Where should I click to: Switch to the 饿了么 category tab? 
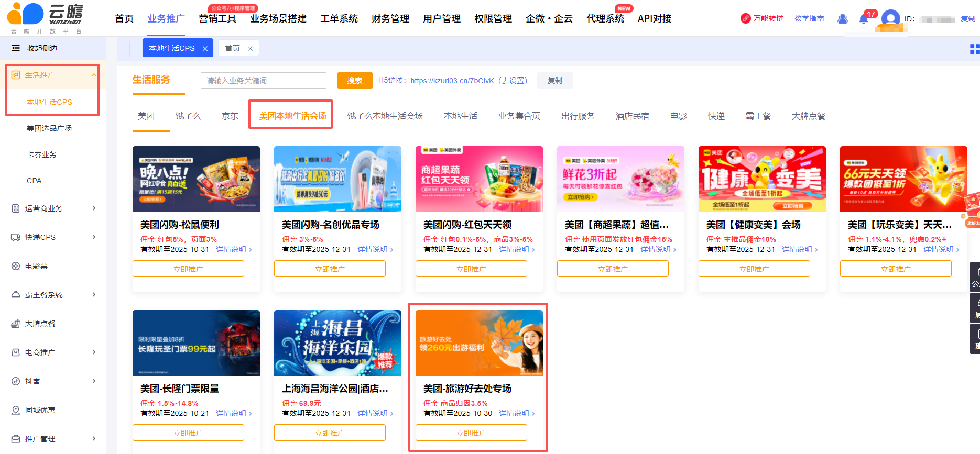pos(188,116)
